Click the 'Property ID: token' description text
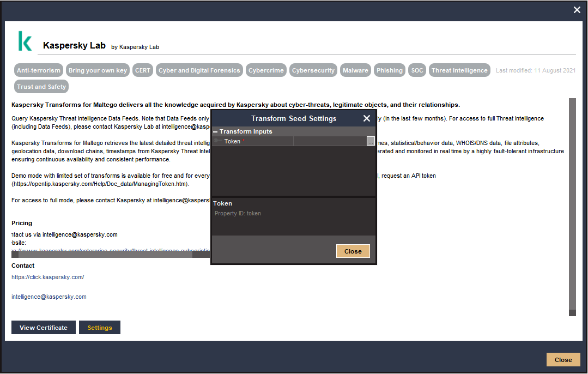 tap(238, 214)
